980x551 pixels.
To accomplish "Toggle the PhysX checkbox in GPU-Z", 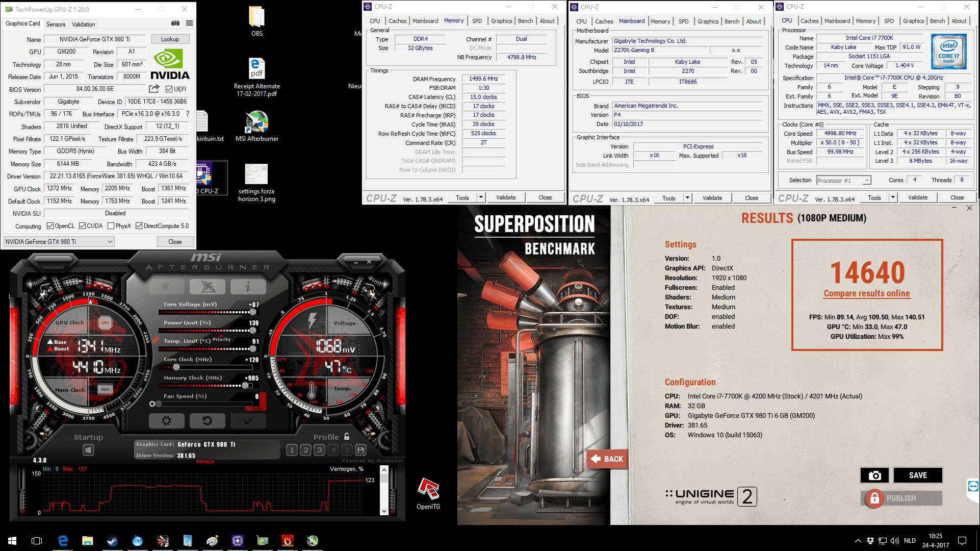I will pos(111,226).
